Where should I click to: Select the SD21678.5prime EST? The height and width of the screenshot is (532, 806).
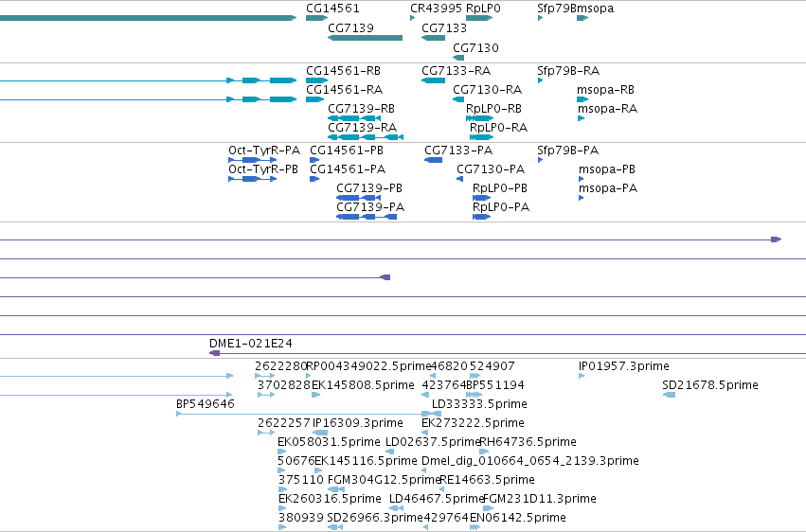[x=669, y=395]
